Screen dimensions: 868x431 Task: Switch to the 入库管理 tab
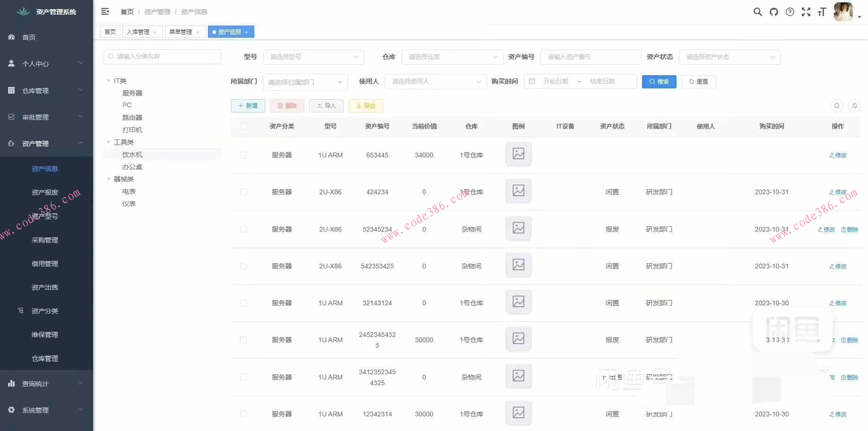pyautogui.click(x=139, y=32)
